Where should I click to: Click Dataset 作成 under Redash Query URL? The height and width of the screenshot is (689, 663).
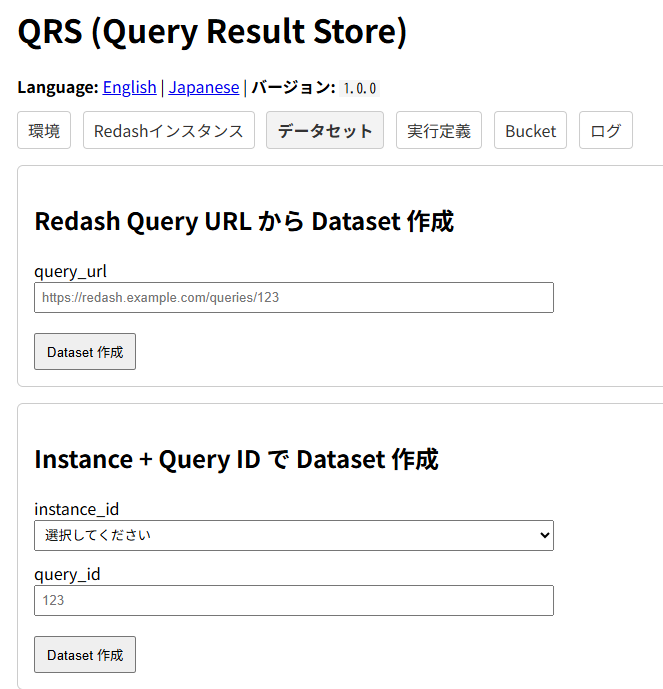[x=85, y=352]
